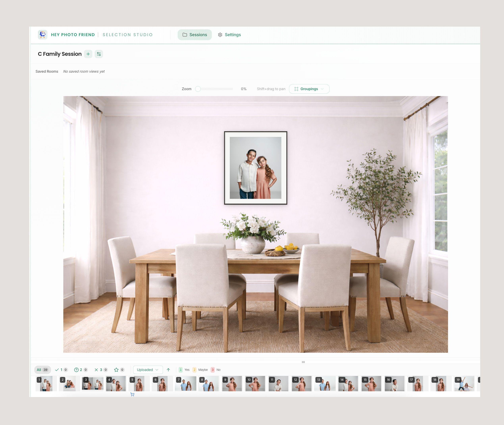Open the Uploaded sort dropdown
This screenshot has height=425, width=504.
point(148,370)
